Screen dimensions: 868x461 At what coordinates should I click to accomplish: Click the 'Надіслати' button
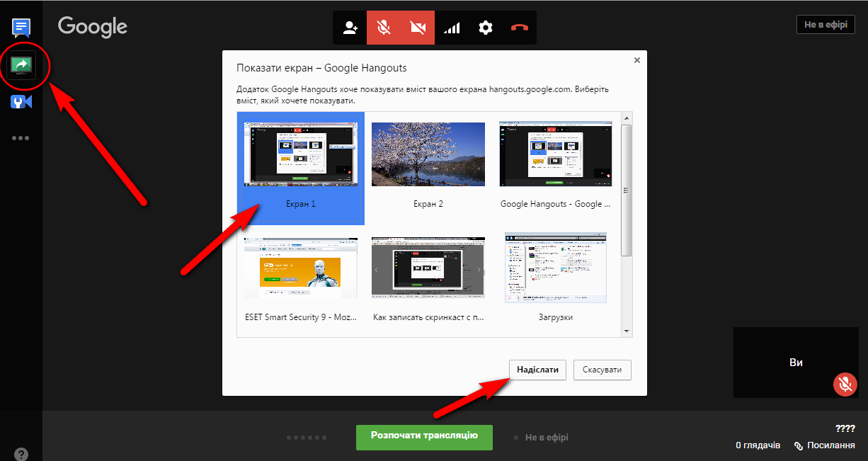pyautogui.click(x=537, y=370)
